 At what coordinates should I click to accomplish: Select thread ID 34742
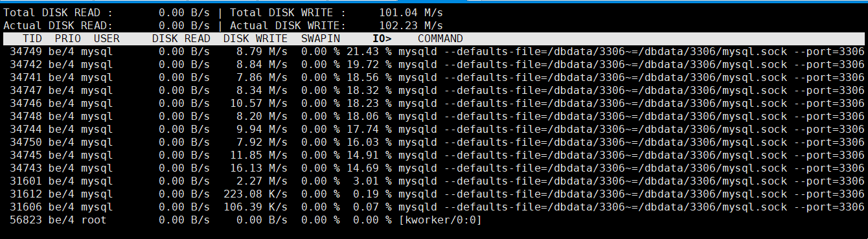tap(26, 65)
